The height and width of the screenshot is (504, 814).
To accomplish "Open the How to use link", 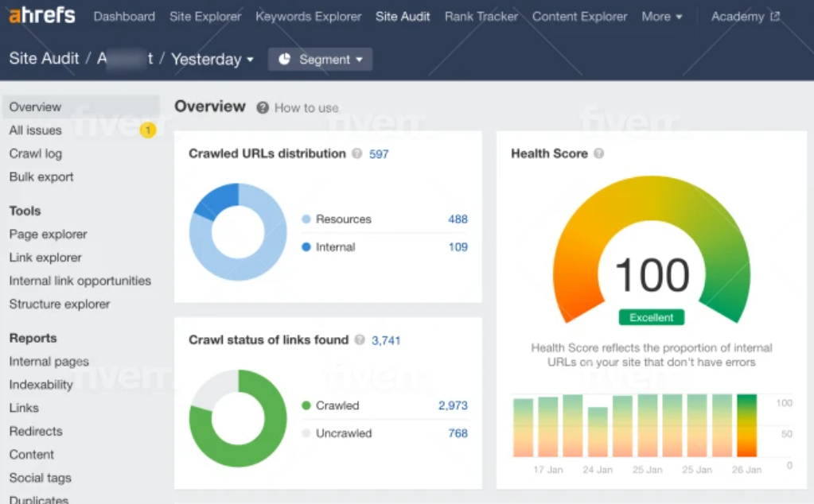I will coord(305,107).
